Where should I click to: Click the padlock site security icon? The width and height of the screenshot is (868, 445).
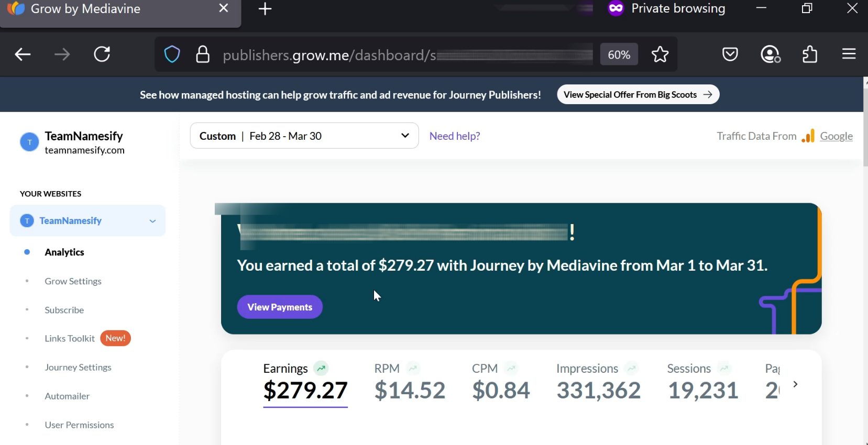(203, 54)
